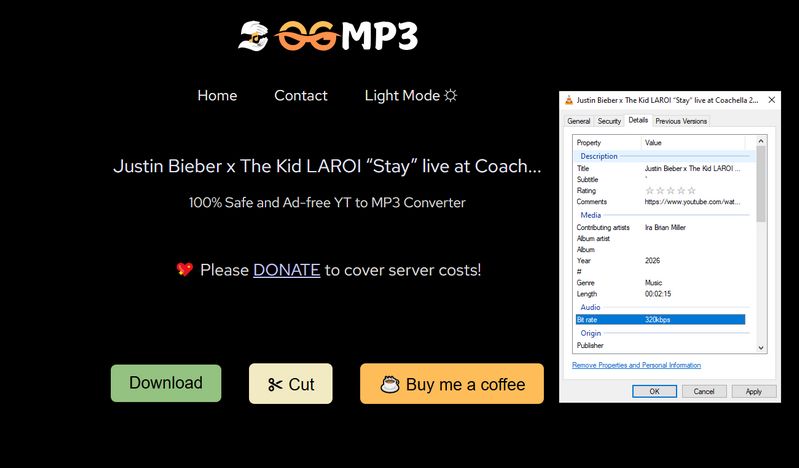
Task: Click the Genre value Music
Action: click(x=653, y=282)
